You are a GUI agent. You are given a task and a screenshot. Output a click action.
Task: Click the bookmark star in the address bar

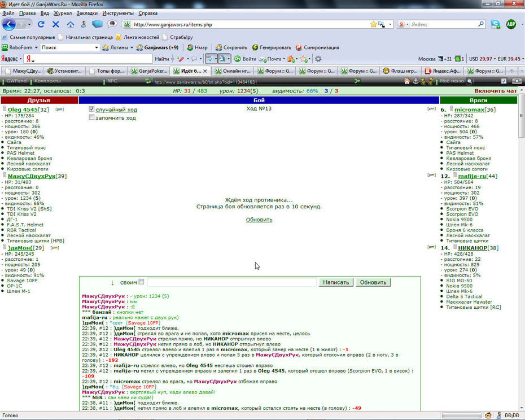pos(373,24)
